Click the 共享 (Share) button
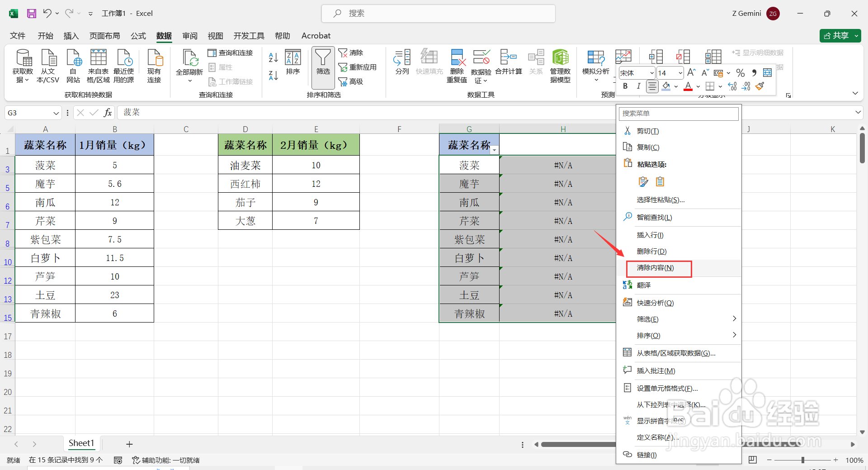 pyautogui.click(x=840, y=35)
